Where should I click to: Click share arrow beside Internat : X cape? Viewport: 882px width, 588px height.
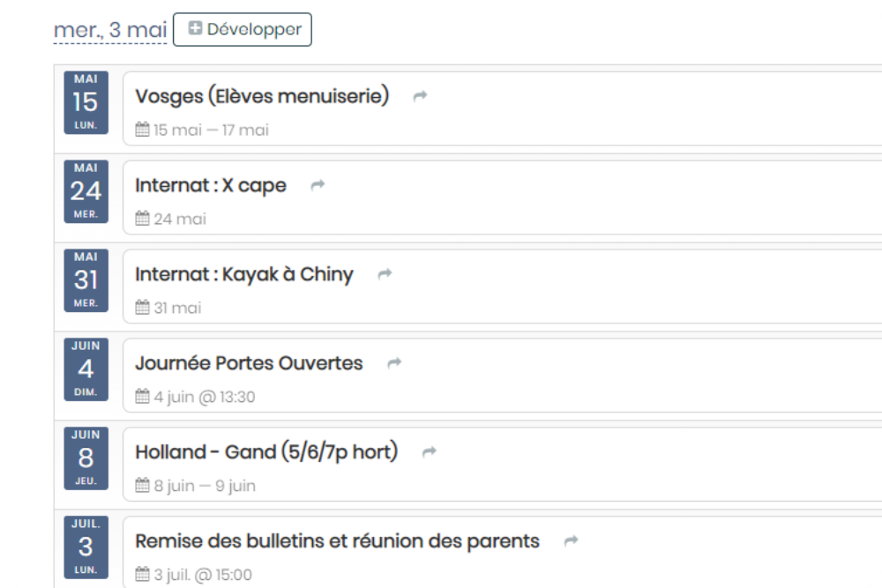coord(318,185)
